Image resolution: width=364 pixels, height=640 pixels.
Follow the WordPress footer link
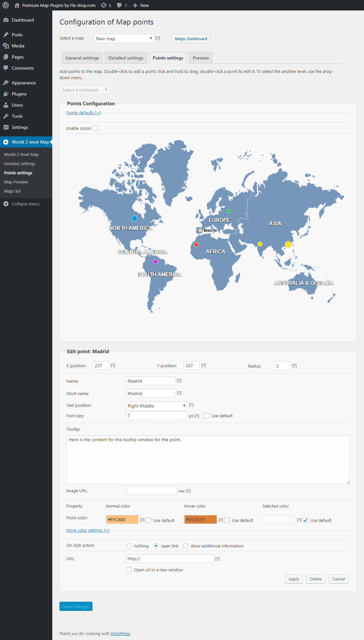120,633
